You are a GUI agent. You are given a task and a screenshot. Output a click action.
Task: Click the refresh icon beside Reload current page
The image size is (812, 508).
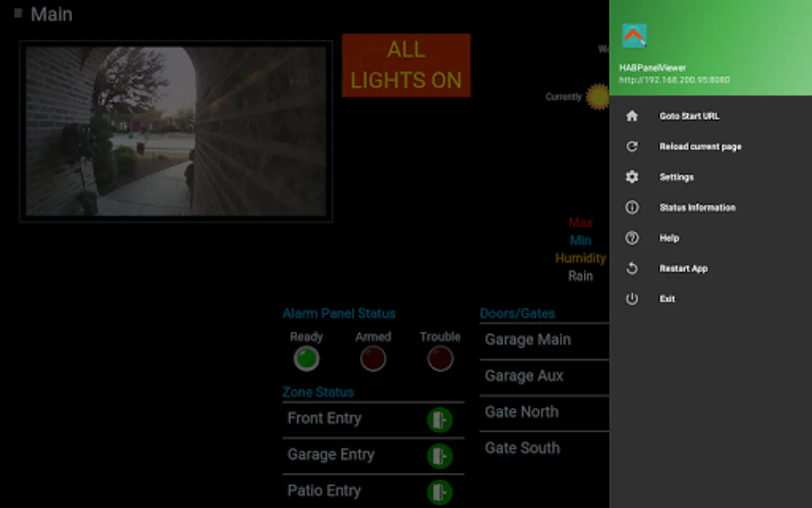[632, 146]
